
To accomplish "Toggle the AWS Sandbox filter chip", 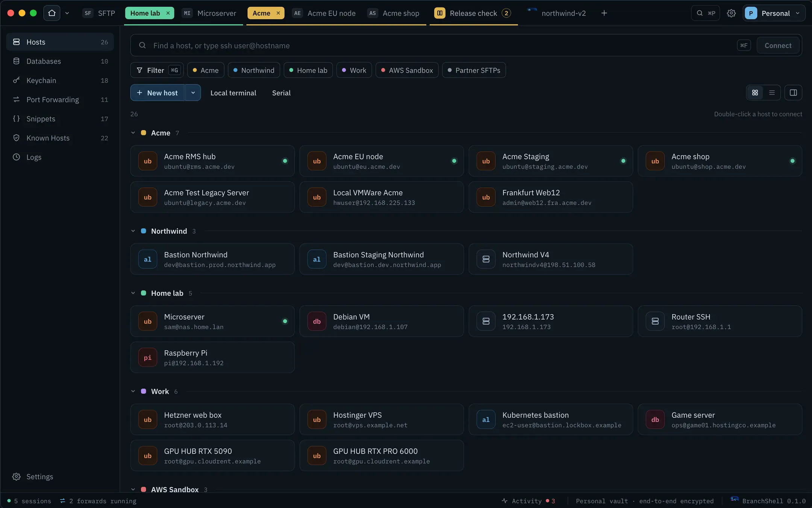I will (x=407, y=70).
